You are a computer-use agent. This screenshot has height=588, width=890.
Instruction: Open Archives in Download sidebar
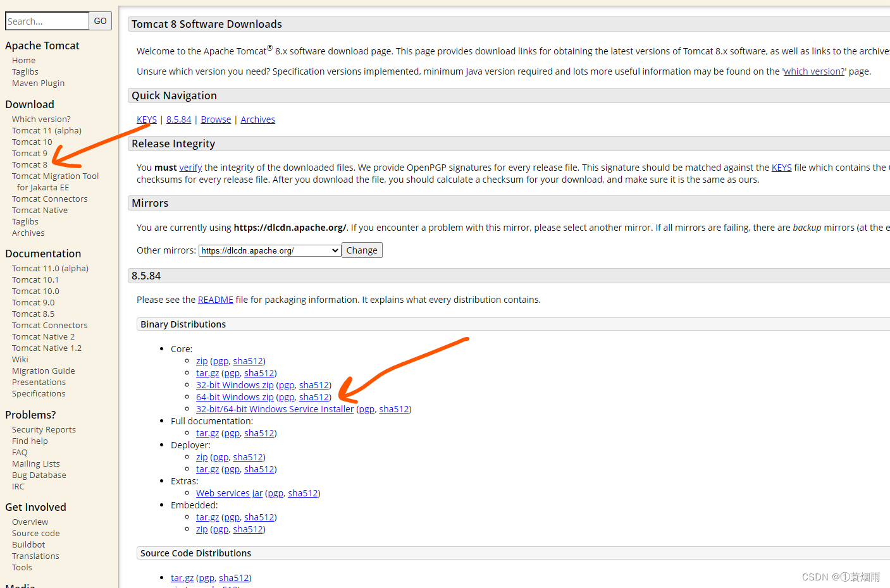pyautogui.click(x=28, y=233)
